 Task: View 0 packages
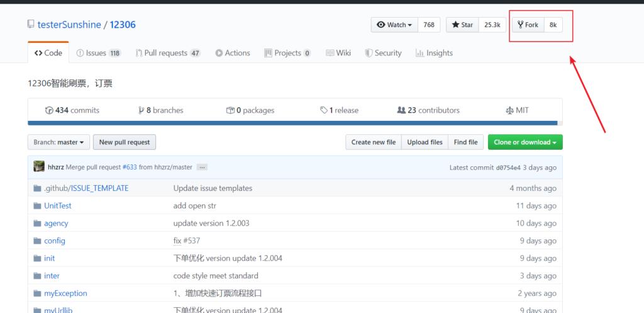[250, 110]
